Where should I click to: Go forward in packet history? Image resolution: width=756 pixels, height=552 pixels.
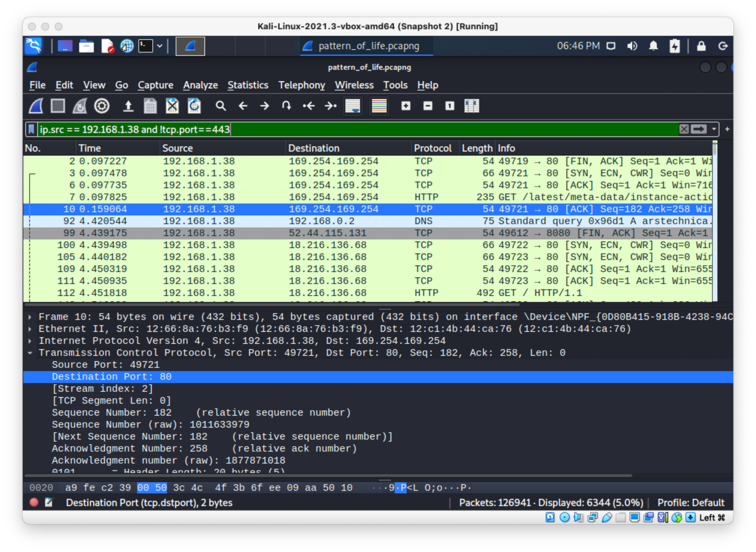[x=265, y=106]
